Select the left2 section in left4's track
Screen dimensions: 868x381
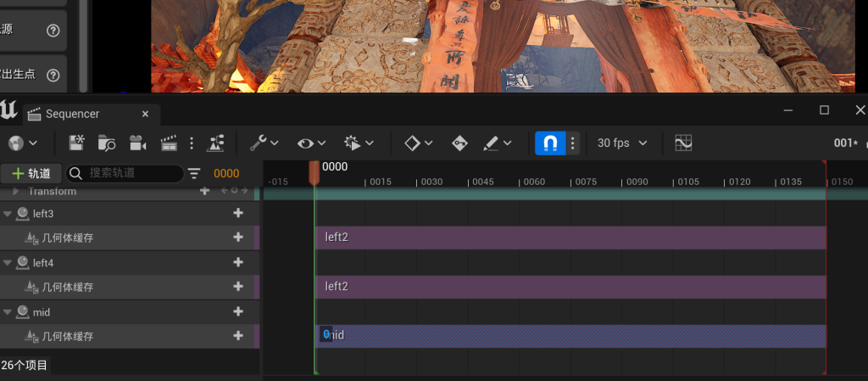tap(570, 287)
